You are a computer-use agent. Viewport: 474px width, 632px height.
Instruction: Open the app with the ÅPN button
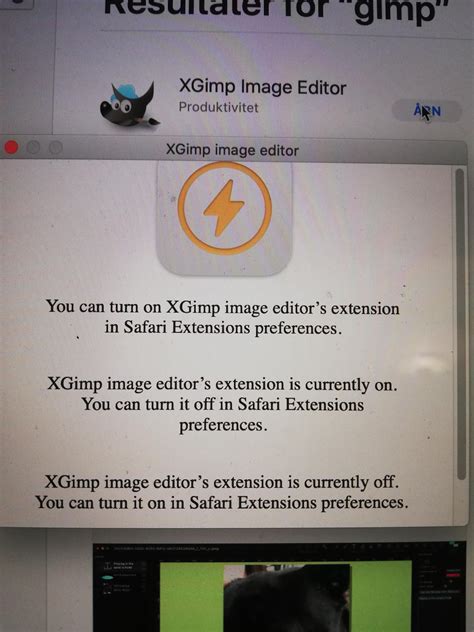coord(427,111)
